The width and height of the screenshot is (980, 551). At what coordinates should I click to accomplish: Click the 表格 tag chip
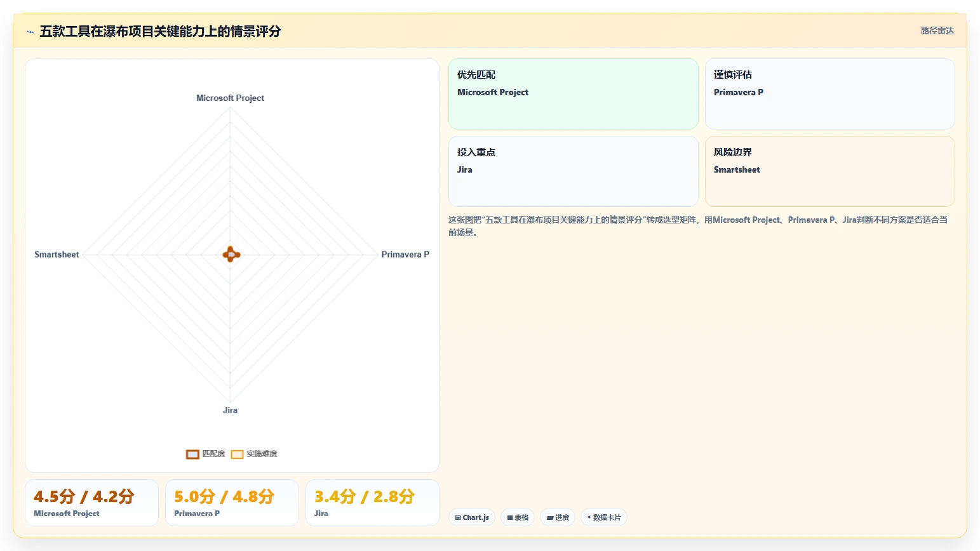[x=518, y=517]
